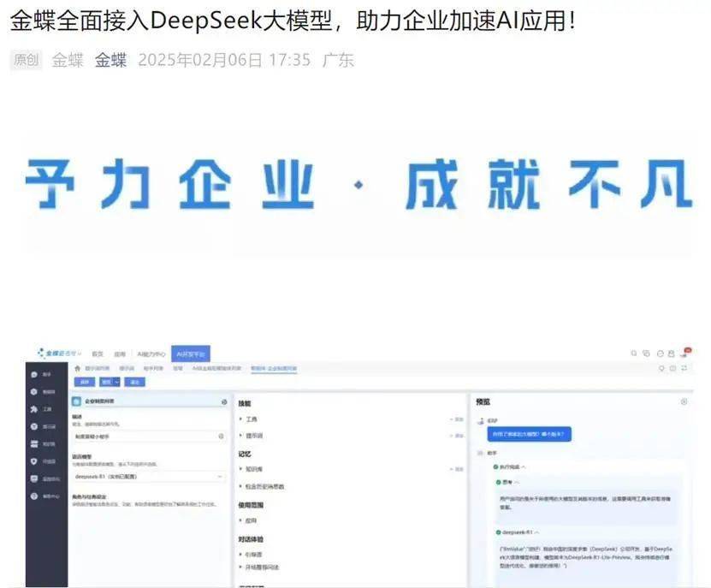Click the home icon in the breadcrumb row
The width and height of the screenshot is (711, 588).
pyautogui.click(x=78, y=368)
